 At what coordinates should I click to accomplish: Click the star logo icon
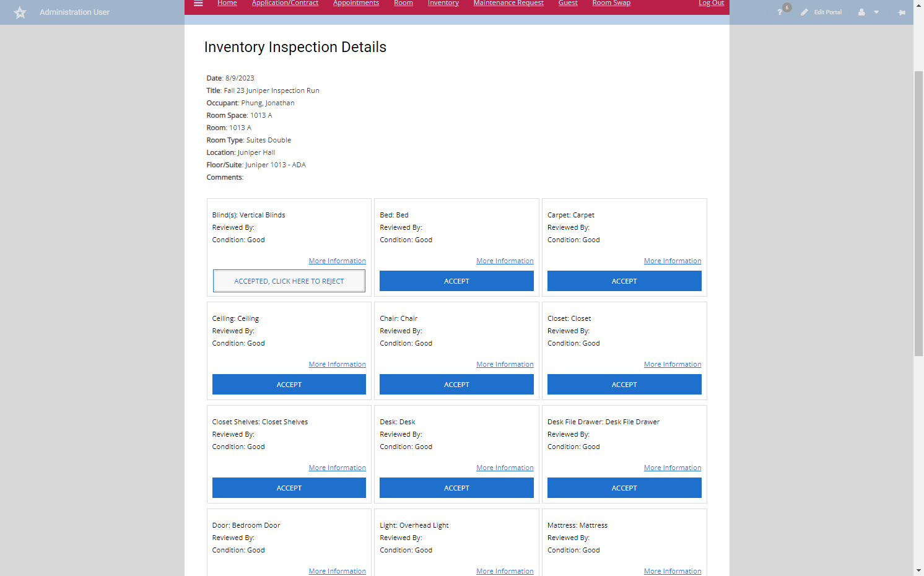[20, 12]
